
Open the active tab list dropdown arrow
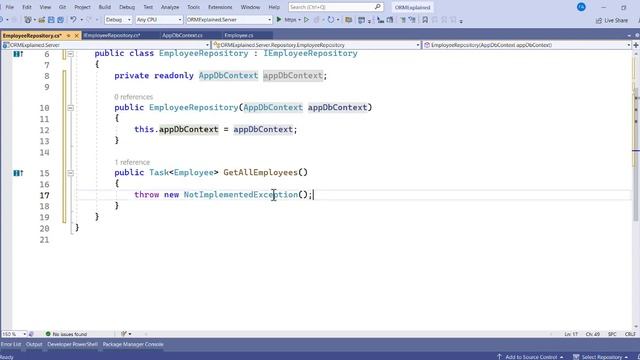tap(629, 36)
